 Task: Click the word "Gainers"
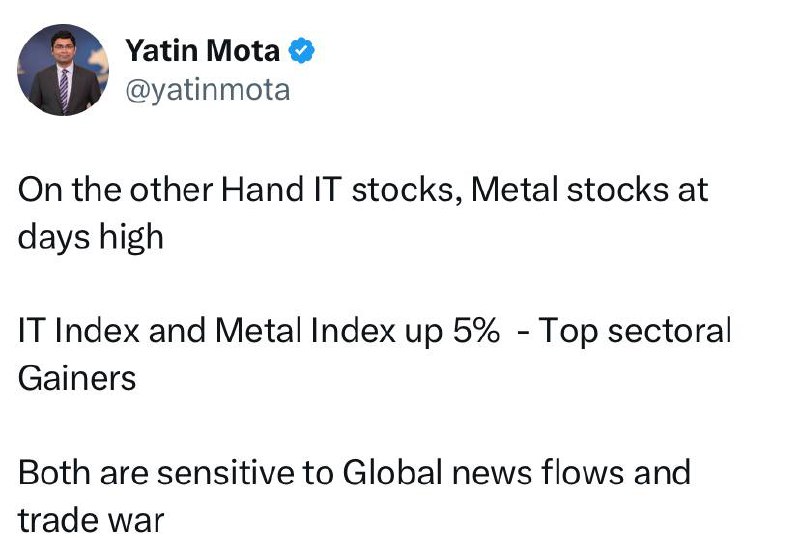(77, 379)
